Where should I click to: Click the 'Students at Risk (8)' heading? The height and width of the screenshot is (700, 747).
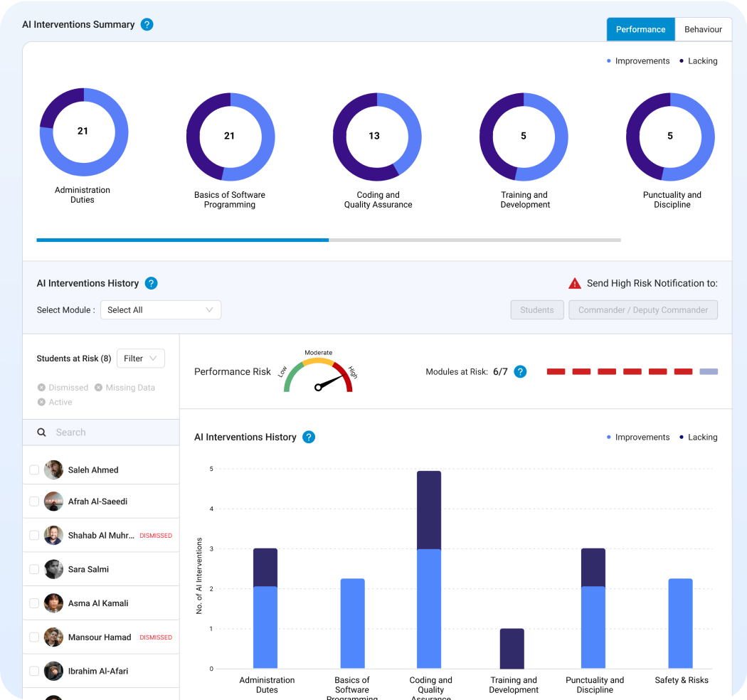(74, 359)
